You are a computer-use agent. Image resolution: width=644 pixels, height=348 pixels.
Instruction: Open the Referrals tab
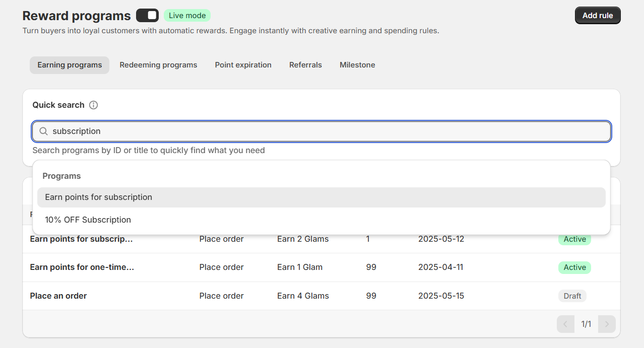(x=305, y=65)
